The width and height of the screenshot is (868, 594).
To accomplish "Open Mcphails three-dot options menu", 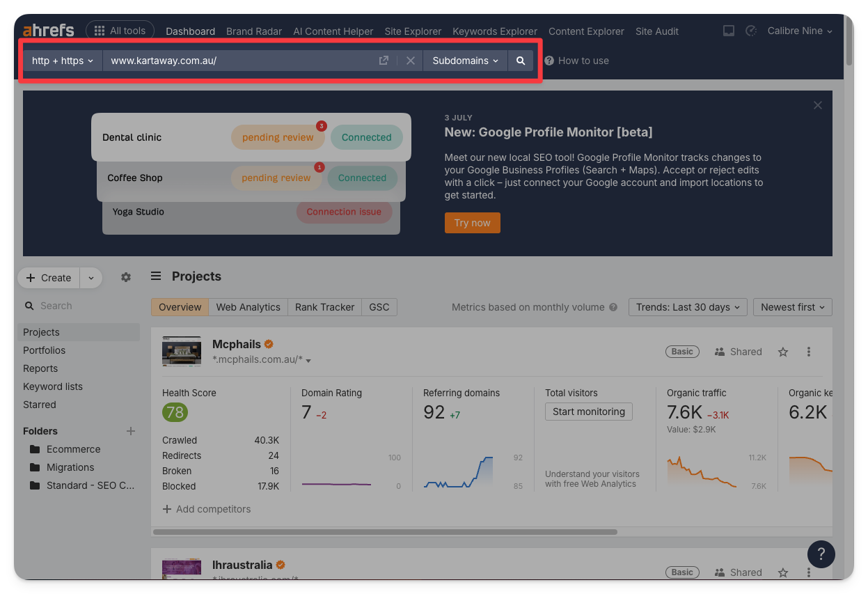I will pos(809,352).
